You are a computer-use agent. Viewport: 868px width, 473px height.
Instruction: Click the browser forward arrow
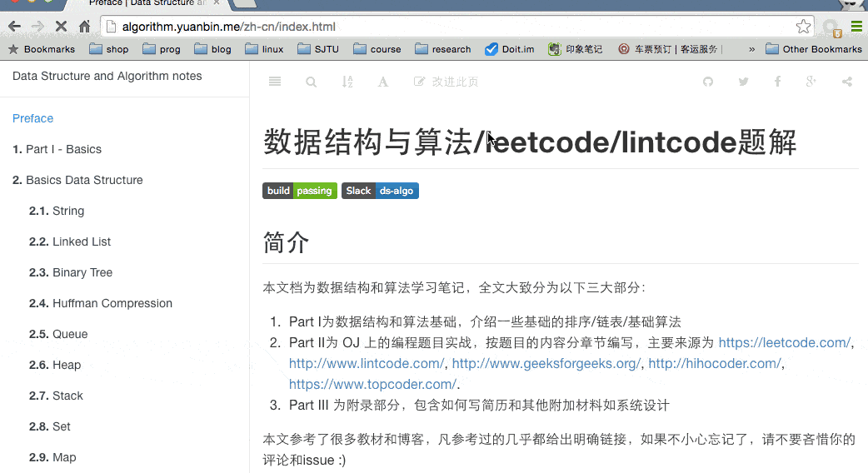pyautogui.click(x=37, y=26)
